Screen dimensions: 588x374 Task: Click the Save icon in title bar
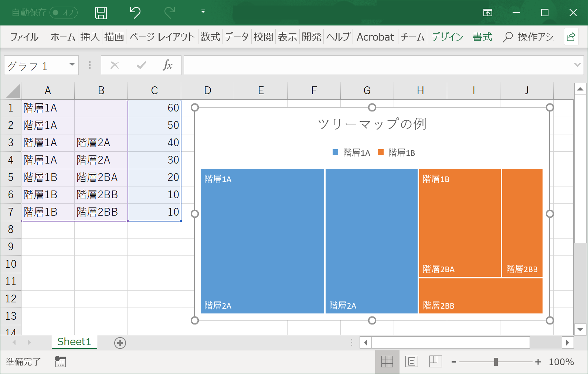pos(101,13)
